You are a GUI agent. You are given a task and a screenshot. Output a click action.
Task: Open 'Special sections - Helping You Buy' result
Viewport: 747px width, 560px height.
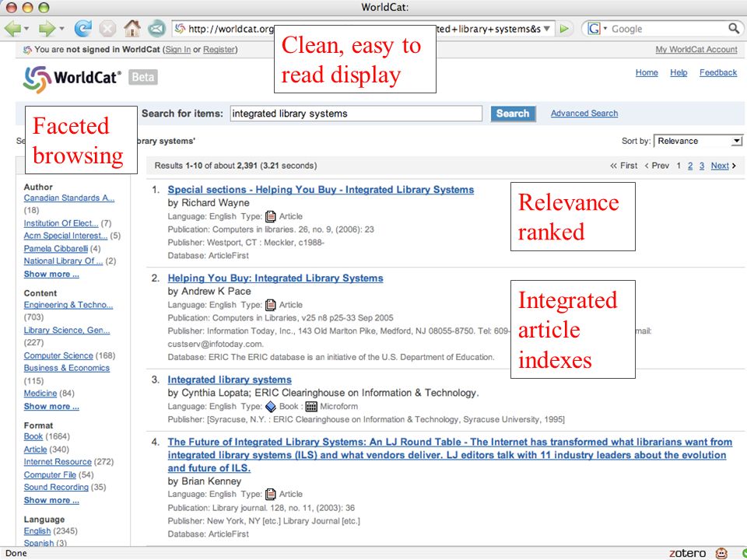point(321,190)
